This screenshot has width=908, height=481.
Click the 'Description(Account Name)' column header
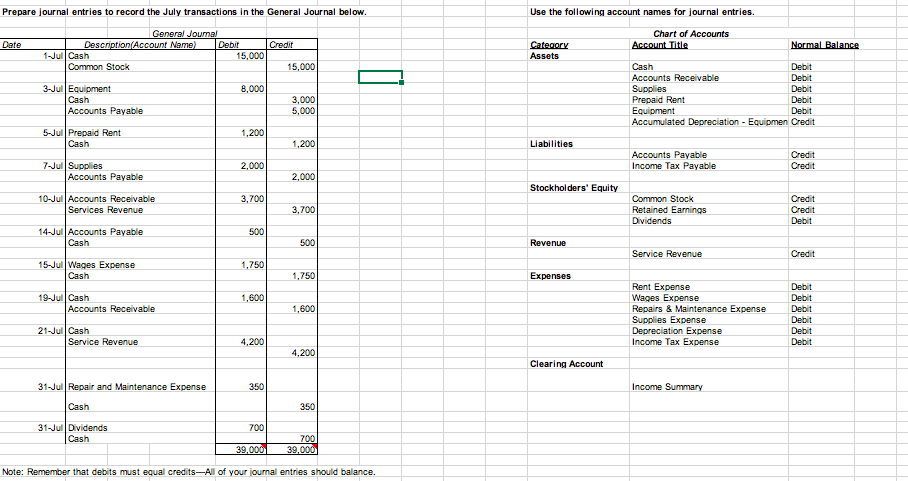pyautogui.click(x=140, y=45)
